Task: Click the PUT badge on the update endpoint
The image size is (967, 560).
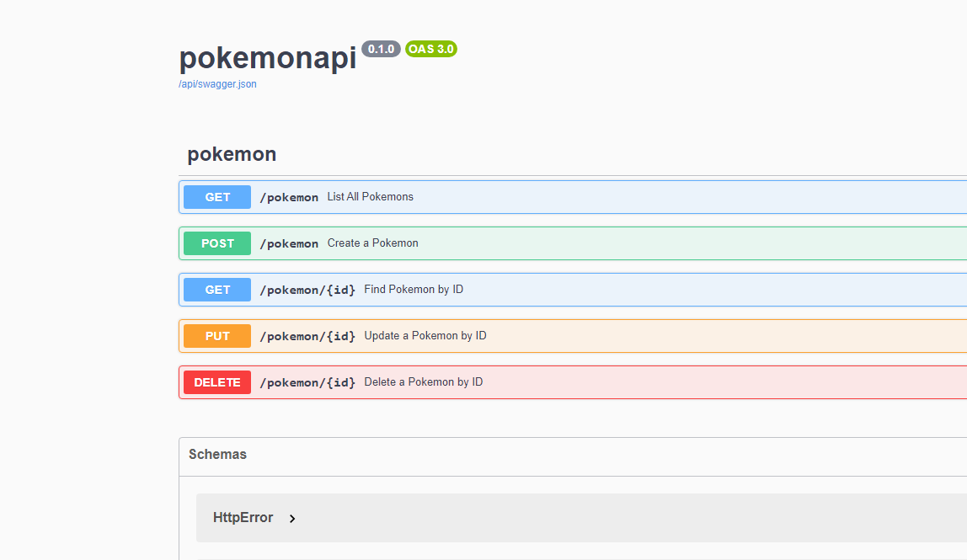Action: pos(216,335)
